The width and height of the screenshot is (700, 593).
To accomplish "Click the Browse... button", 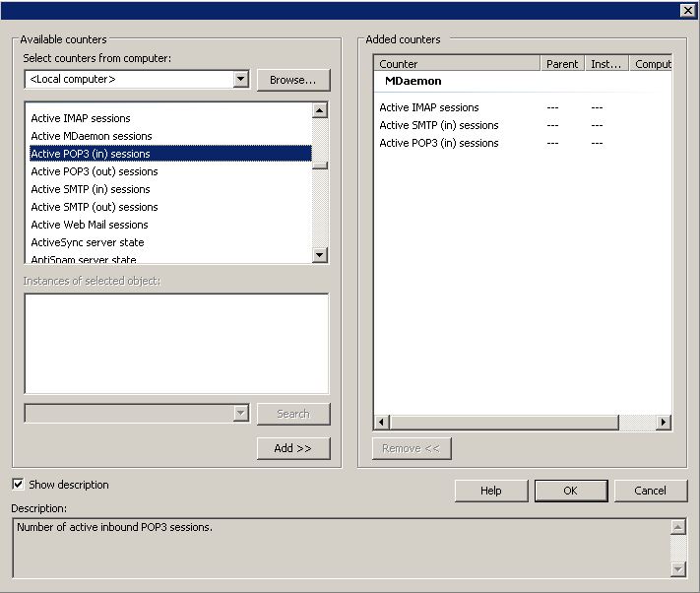I will [x=293, y=80].
